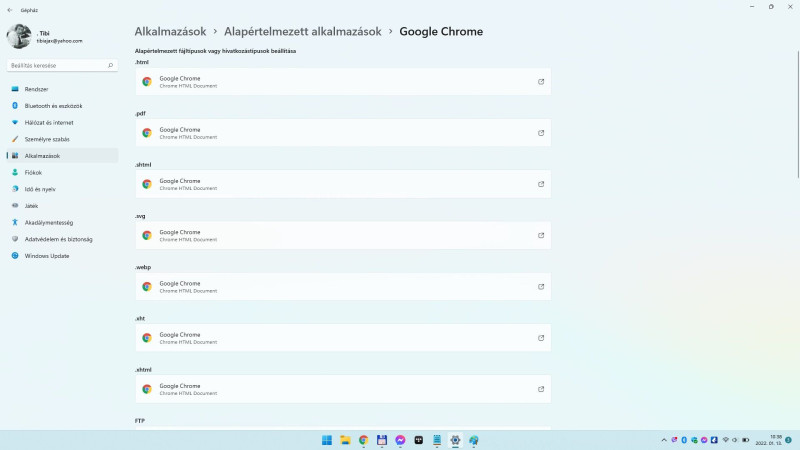The height and width of the screenshot is (450, 800).
Task: Open the globe app icon on taskbar
Action: pyautogui.click(x=474, y=440)
